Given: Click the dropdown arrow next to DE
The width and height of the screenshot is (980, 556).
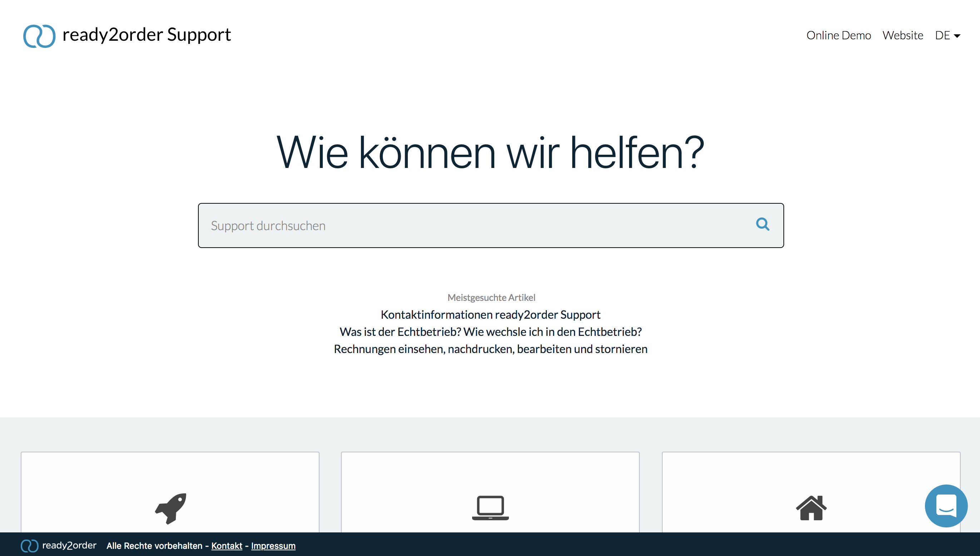Looking at the screenshot, I should click(x=957, y=36).
